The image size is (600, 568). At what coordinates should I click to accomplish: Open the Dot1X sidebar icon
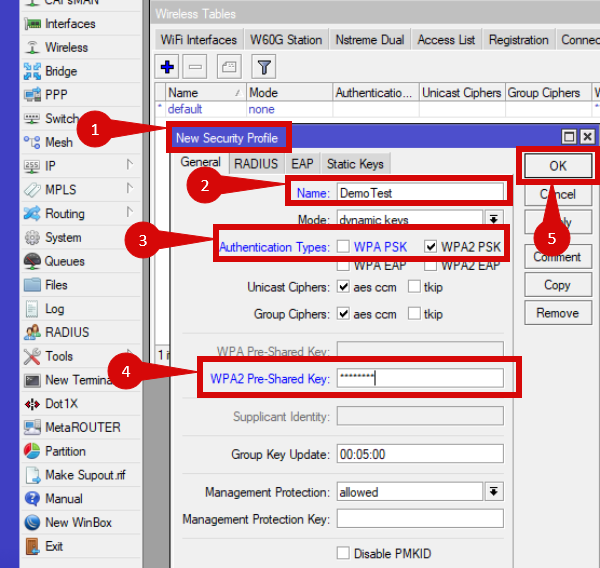pos(33,404)
